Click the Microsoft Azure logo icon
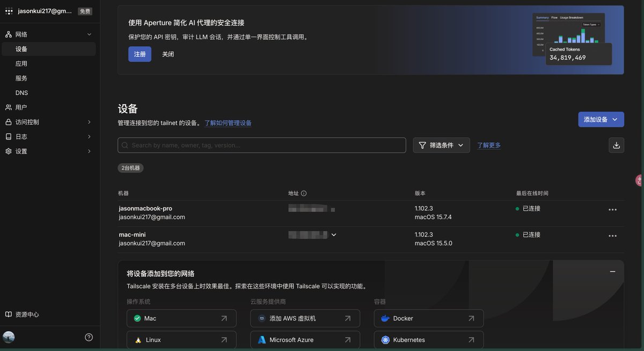Viewport: 644px width, 351px height. (x=262, y=340)
